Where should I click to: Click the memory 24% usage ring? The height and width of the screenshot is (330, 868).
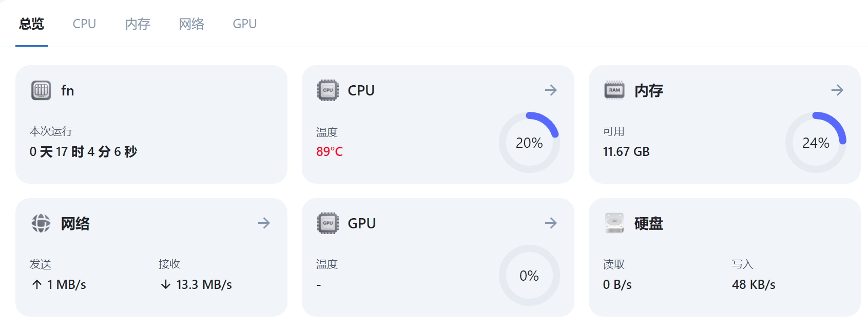coord(816,143)
